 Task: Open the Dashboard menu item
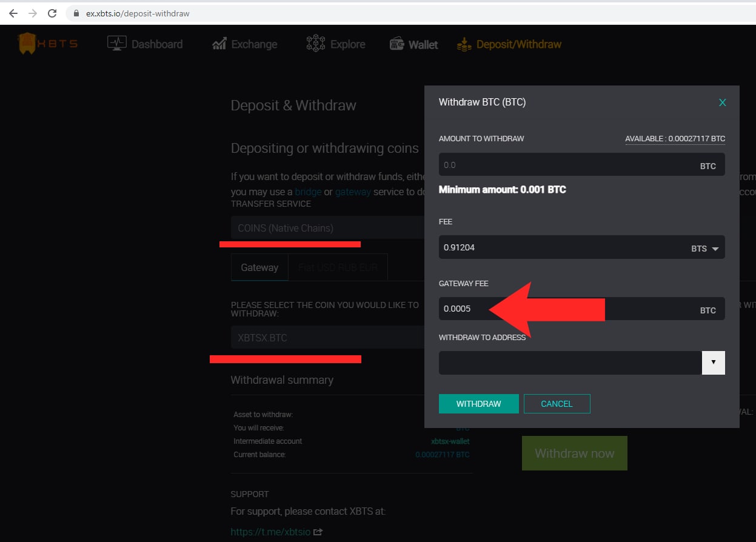pos(145,44)
